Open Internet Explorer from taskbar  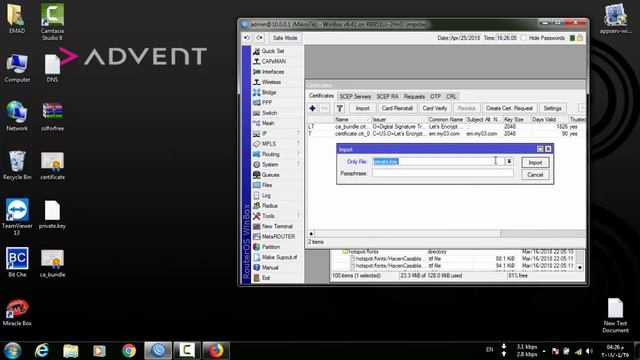42,351
